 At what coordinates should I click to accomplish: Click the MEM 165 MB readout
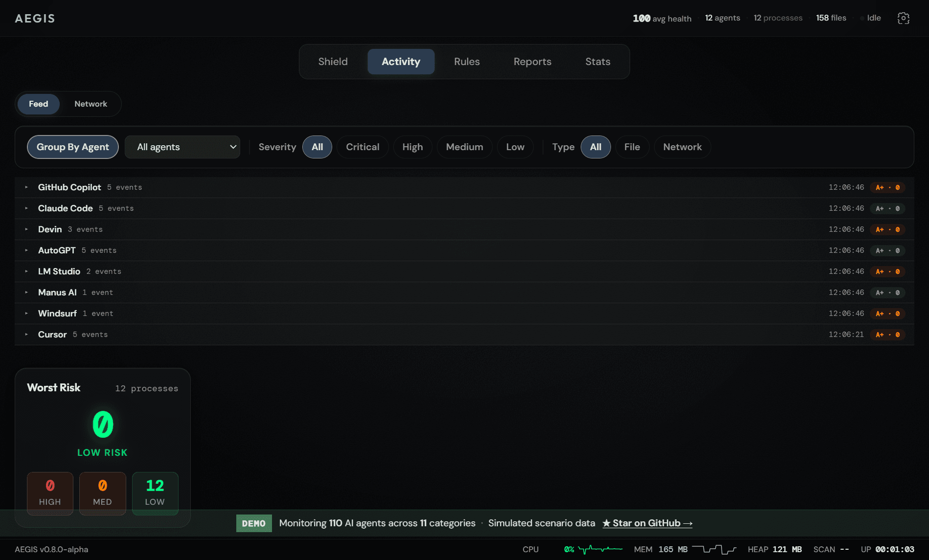click(661, 549)
